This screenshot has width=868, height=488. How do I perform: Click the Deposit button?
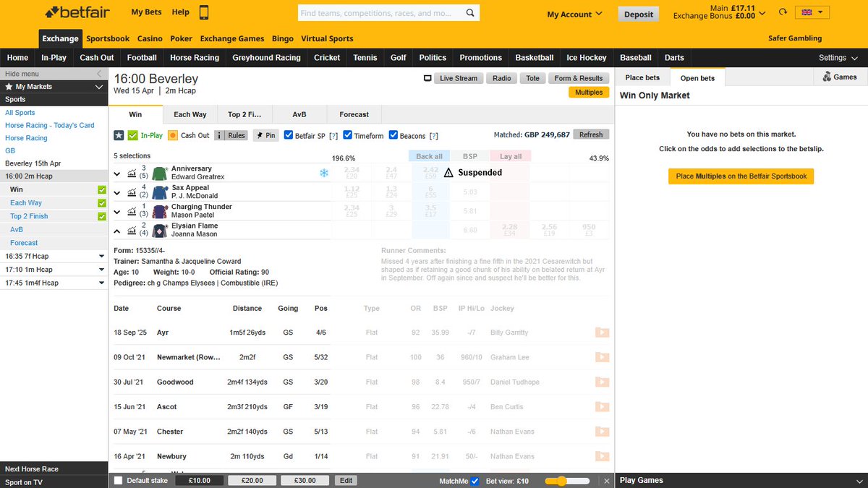639,14
